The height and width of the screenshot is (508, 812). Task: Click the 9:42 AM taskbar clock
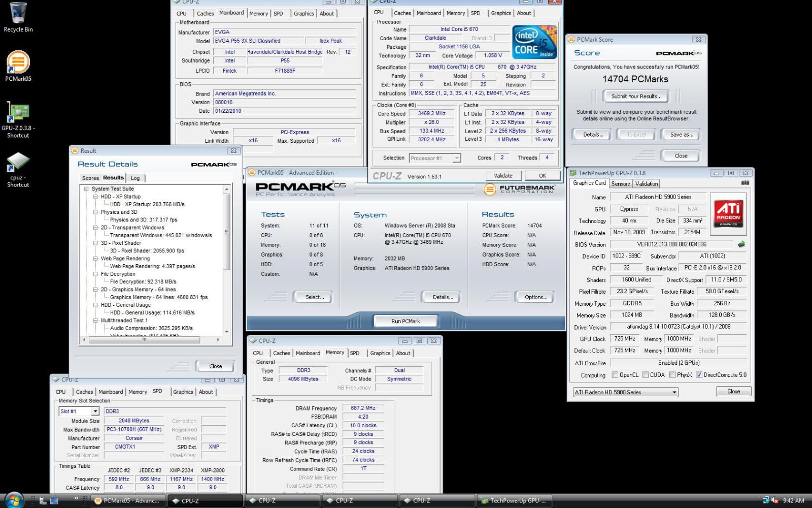click(x=793, y=500)
